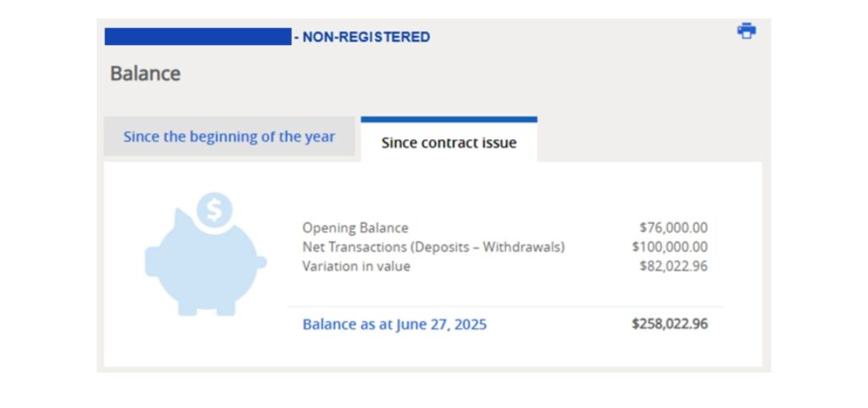
Task: Click the Balance heading
Action: (145, 73)
